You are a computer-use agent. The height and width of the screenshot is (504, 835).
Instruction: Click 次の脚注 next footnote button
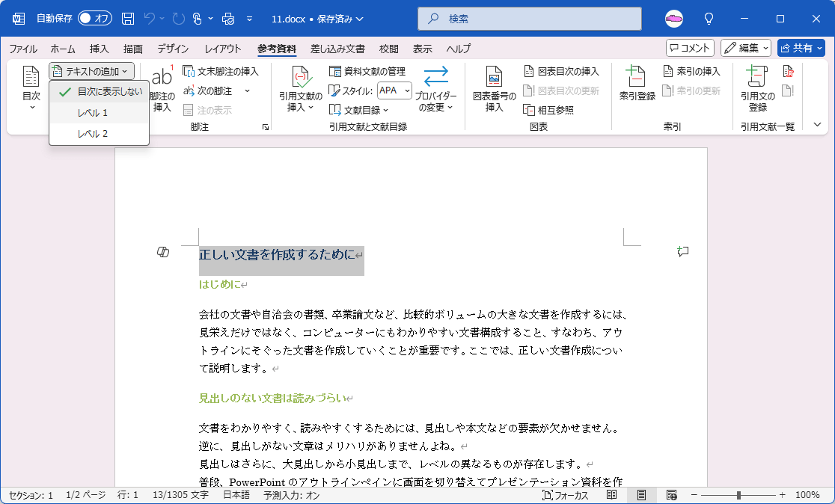209,91
